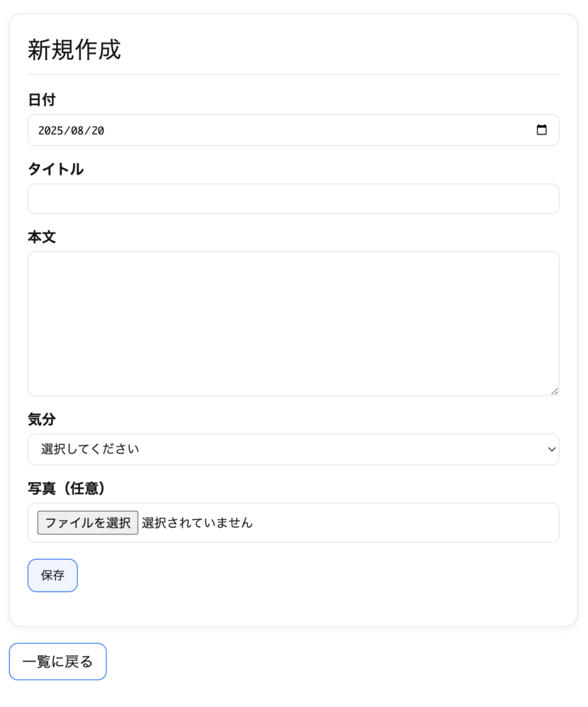The width and height of the screenshot is (588, 707).
Task: Click the タイトル text input field
Action: 293,198
